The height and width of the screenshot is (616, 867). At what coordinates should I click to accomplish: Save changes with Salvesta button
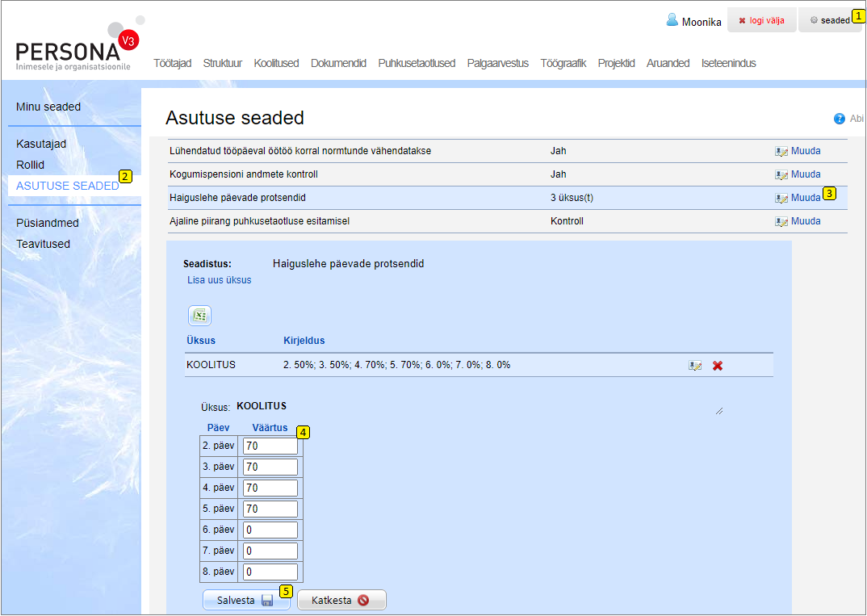245,601
